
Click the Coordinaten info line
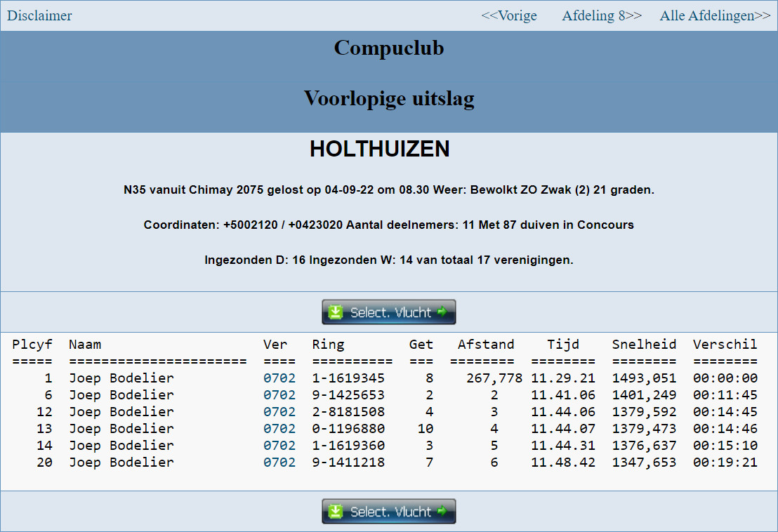tap(389, 225)
